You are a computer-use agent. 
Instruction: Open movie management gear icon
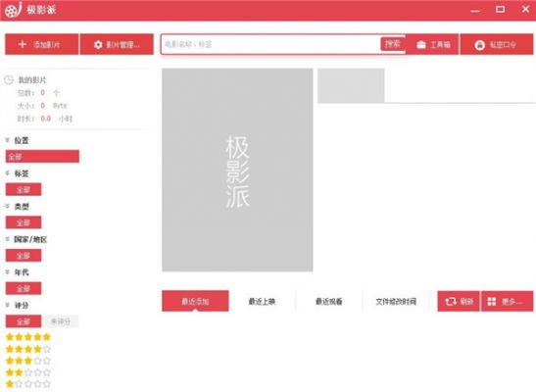click(98, 45)
